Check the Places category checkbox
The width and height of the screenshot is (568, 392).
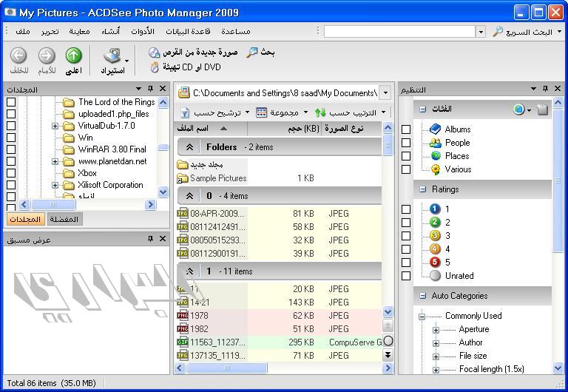406,156
